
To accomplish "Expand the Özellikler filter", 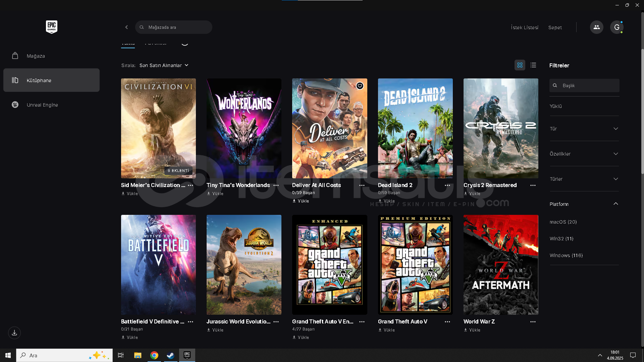I will [x=584, y=154].
